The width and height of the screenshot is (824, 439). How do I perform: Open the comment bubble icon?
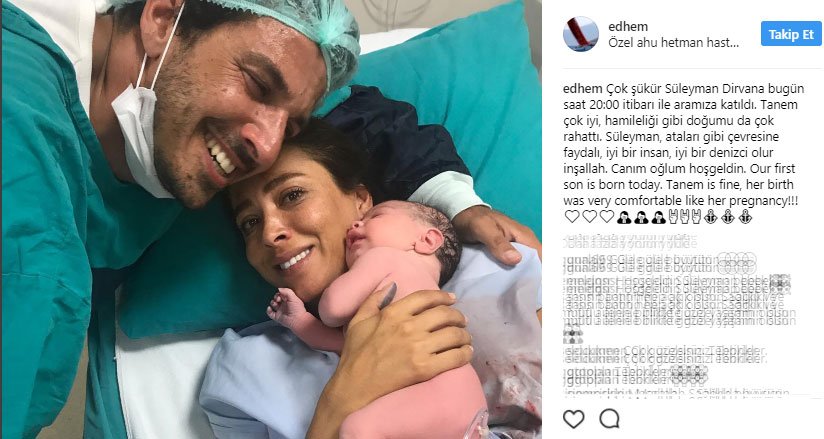[609, 419]
